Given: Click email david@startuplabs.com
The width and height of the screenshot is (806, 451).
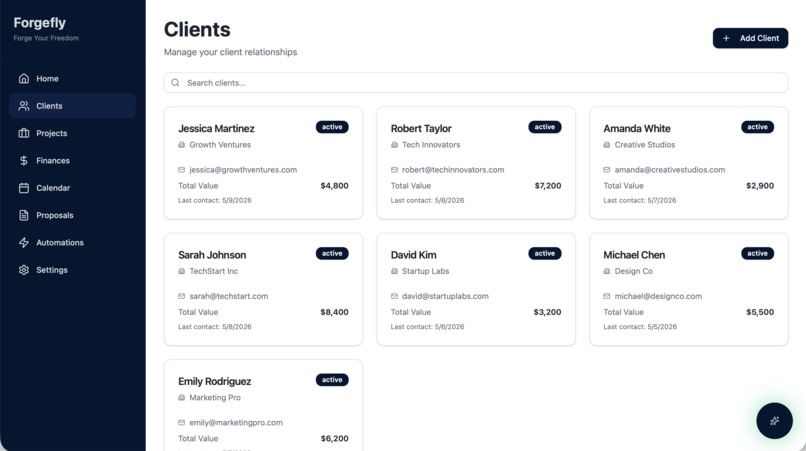Looking at the screenshot, I should click(445, 296).
